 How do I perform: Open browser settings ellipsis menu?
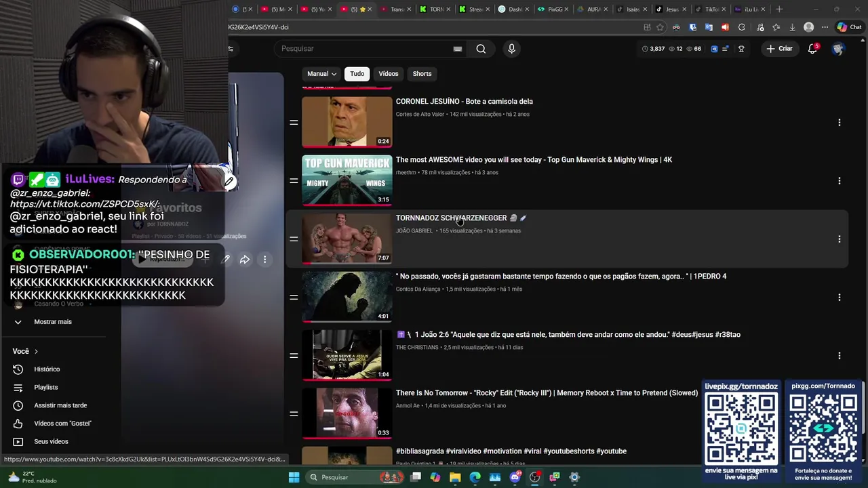pyautogui.click(x=825, y=27)
